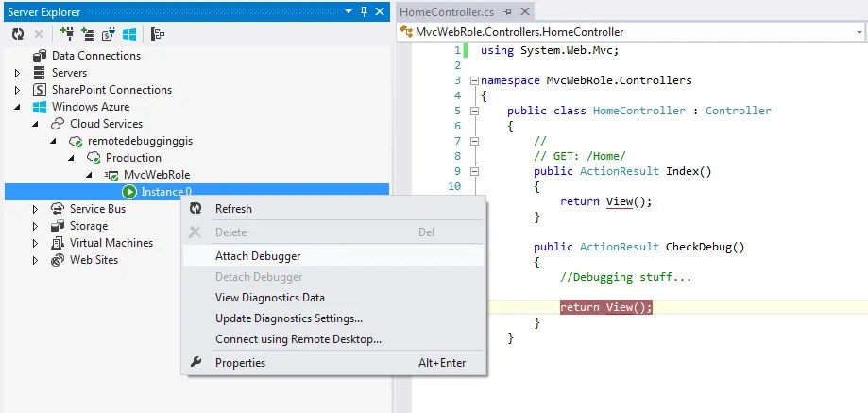The height and width of the screenshot is (413, 868).
Task: Close the HomeController.cs tab
Action: tap(525, 11)
